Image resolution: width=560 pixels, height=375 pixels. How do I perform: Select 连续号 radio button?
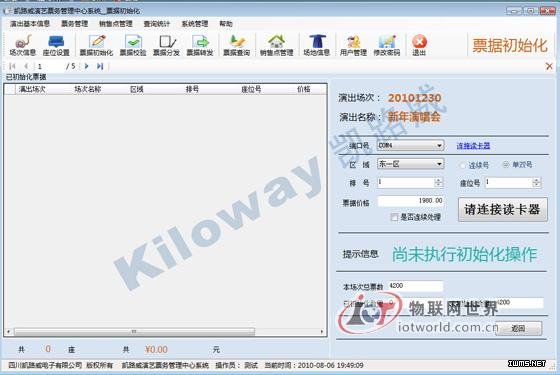point(463,165)
